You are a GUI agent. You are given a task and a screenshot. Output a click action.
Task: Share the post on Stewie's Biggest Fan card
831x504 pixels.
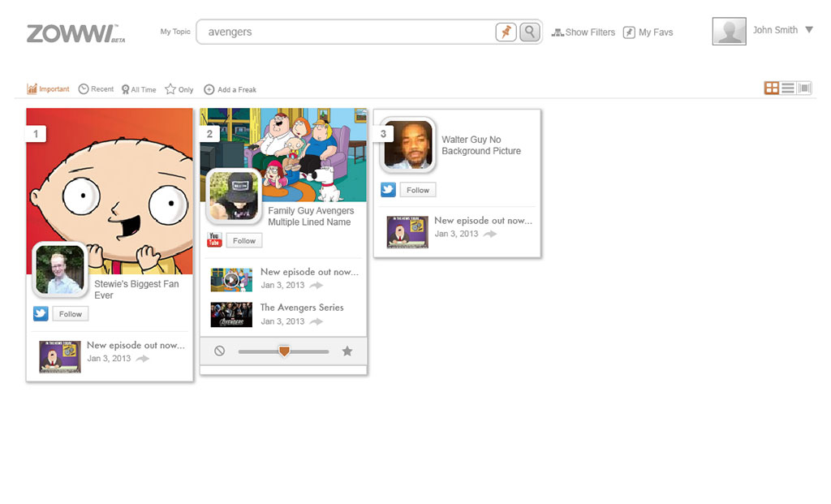(143, 359)
